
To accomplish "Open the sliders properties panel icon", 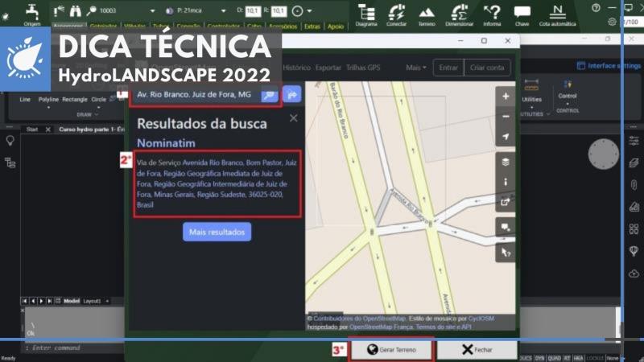I will click(x=634, y=141).
